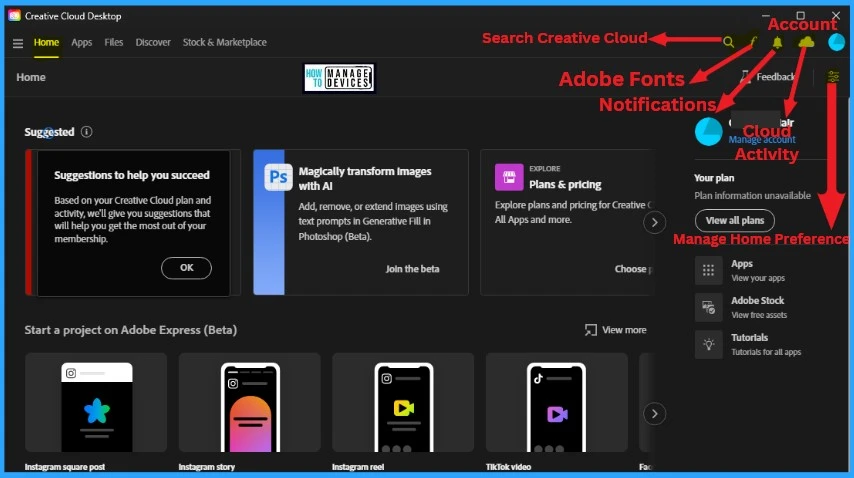Click the Adobe Stock icon
The height and width of the screenshot is (478, 854).
point(708,307)
